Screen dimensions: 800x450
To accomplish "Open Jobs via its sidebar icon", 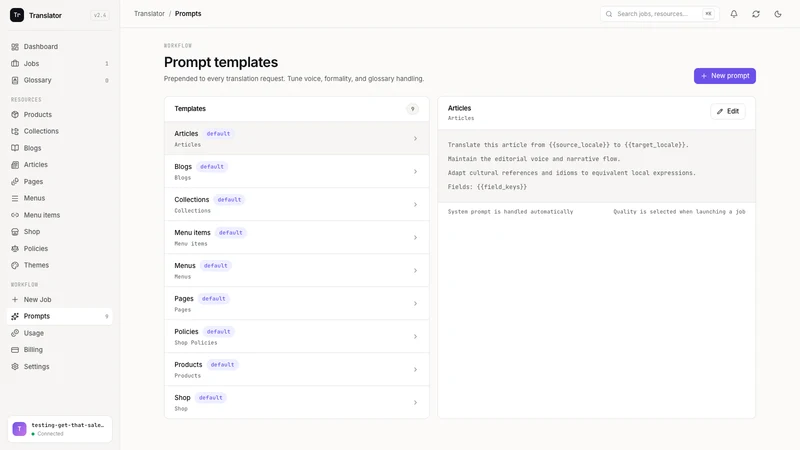I will tap(15, 63).
